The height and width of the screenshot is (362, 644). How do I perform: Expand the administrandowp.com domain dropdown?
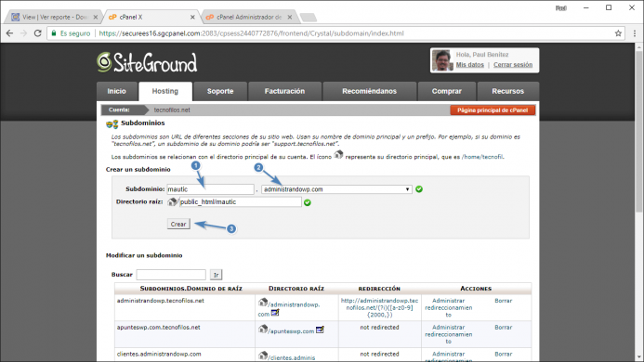[336, 189]
